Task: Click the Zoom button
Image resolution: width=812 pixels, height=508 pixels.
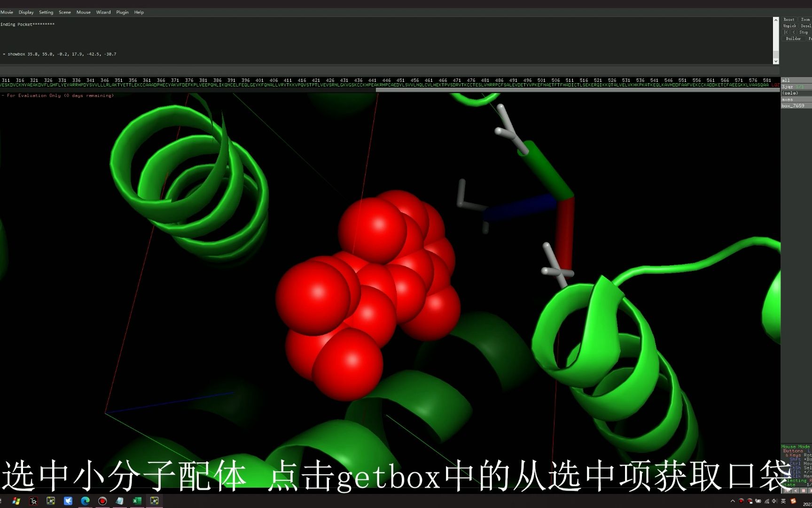Action: click(x=805, y=20)
